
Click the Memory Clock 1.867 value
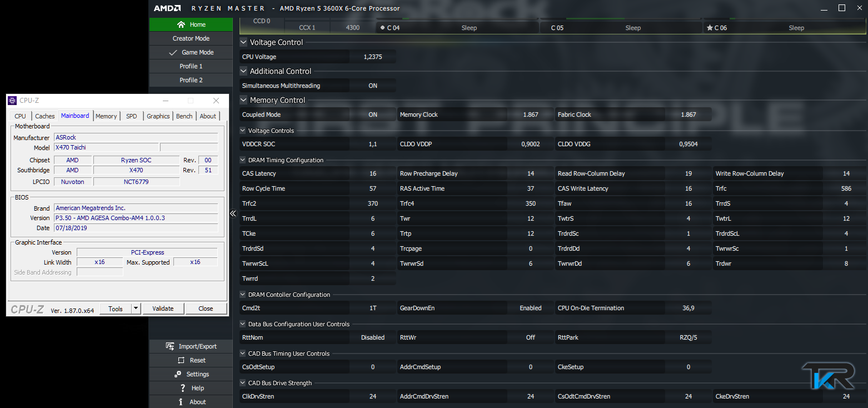[x=531, y=115]
